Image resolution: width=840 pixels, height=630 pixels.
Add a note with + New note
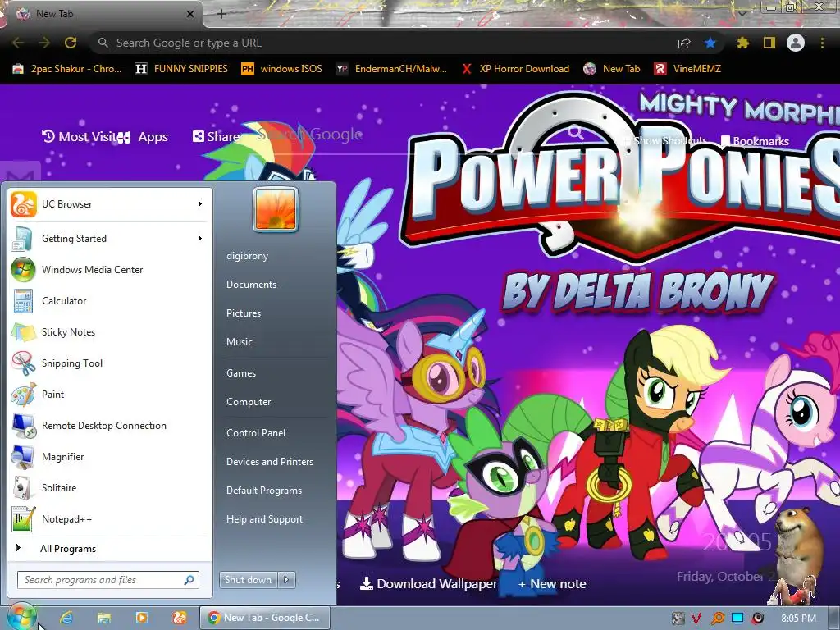point(552,584)
